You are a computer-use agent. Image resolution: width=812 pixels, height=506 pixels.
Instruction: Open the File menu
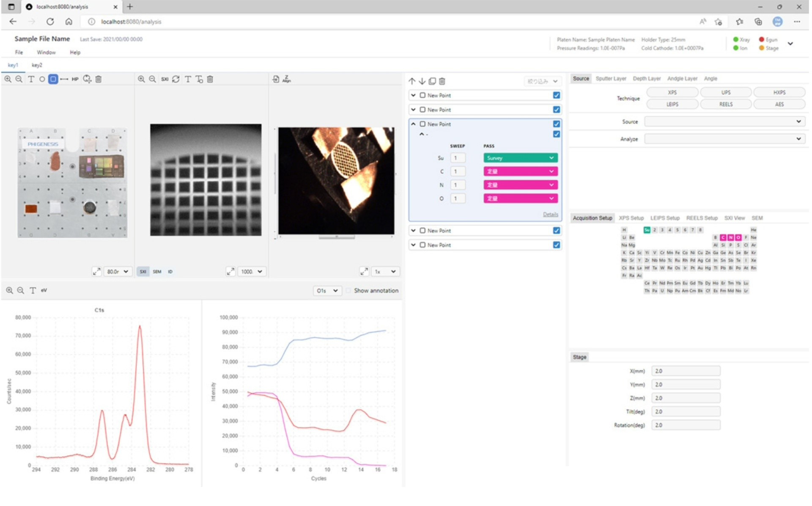pyautogui.click(x=19, y=52)
